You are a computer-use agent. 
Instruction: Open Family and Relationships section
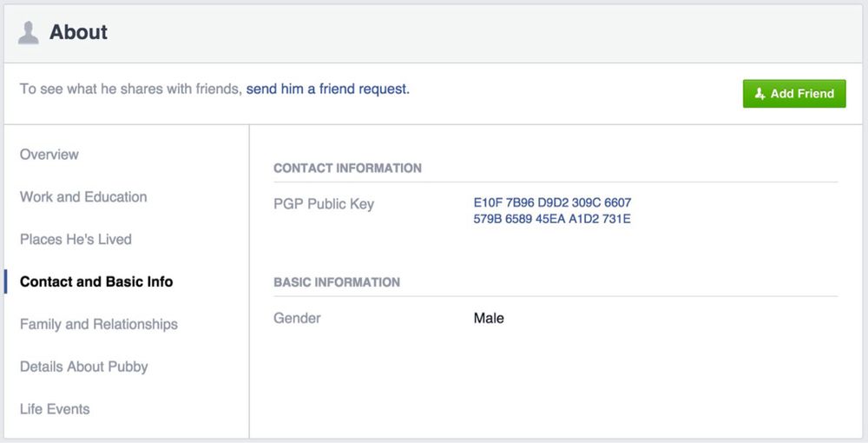tap(99, 325)
